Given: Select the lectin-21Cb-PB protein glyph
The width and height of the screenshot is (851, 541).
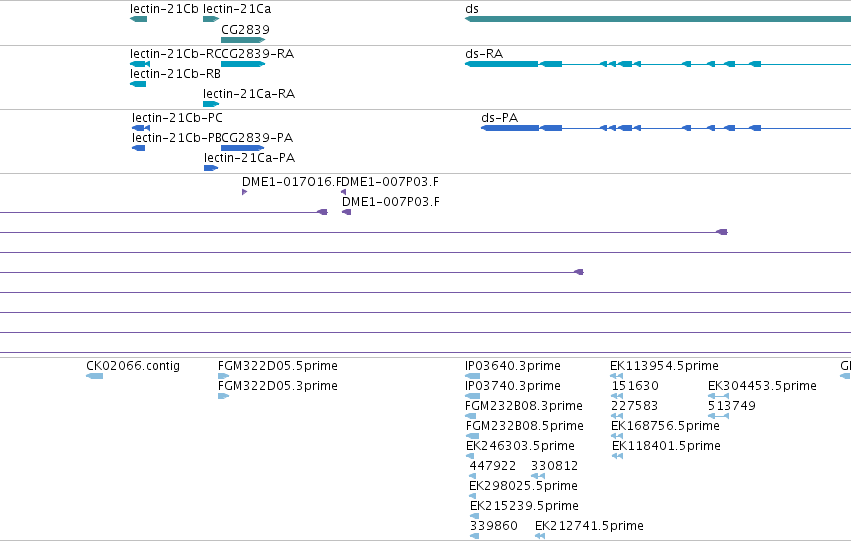Looking at the screenshot, I should click(138, 148).
